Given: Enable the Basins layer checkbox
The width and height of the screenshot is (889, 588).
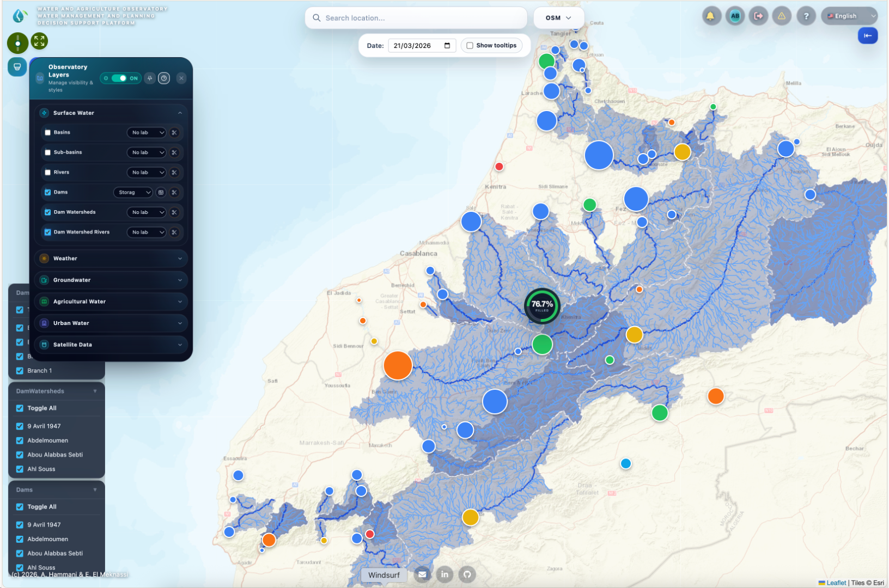Looking at the screenshot, I should pyautogui.click(x=47, y=132).
